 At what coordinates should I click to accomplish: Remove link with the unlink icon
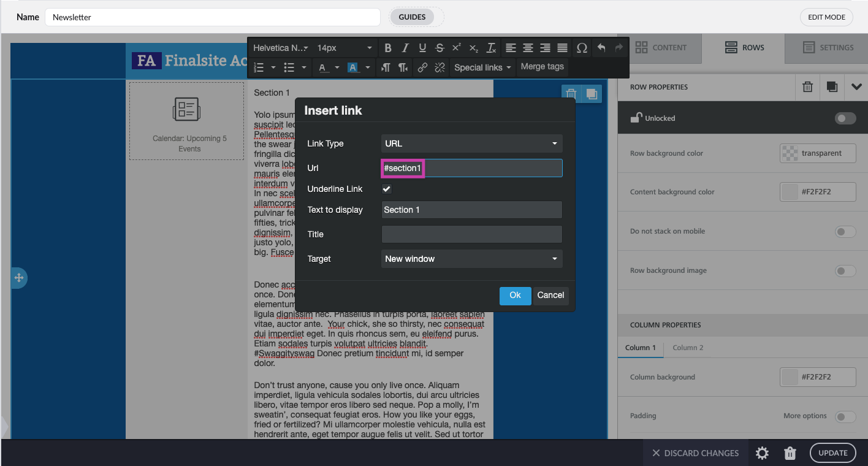(440, 68)
